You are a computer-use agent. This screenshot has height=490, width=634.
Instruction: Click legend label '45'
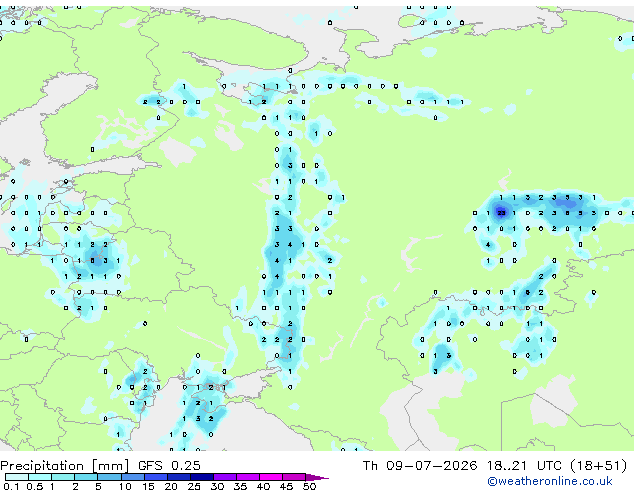(x=286, y=486)
